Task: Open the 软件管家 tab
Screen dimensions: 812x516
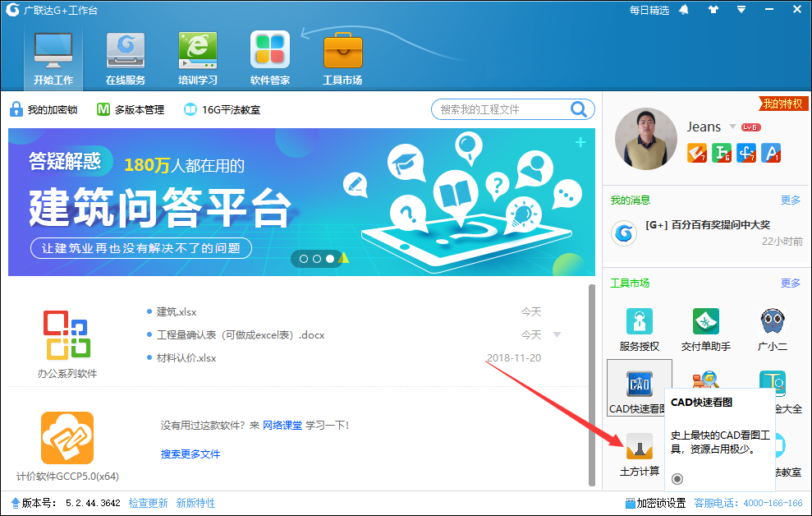Action: [x=270, y=59]
